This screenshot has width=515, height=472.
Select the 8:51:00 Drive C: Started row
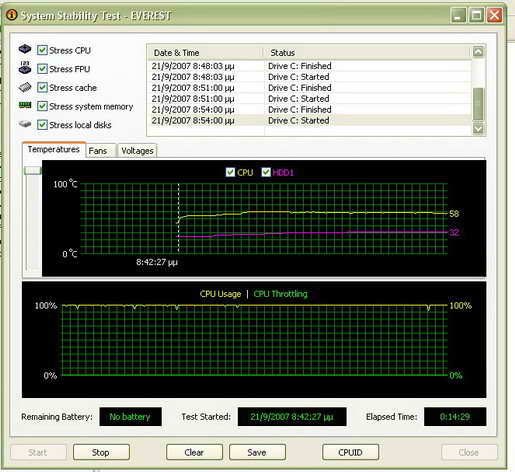pos(310,99)
